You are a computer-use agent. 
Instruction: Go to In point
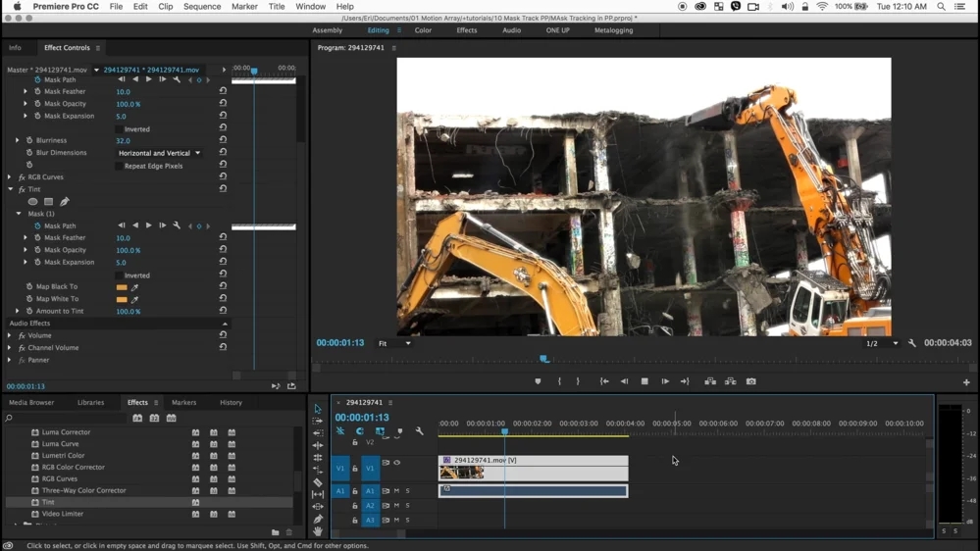click(x=603, y=381)
